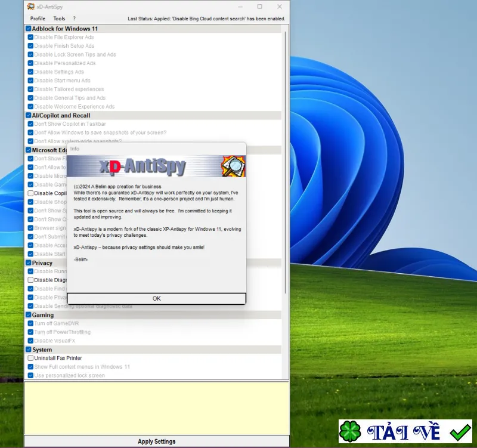Viewport: 477px width, 448px height.
Task: Uncheck Disable VisualFX option
Action: (30, 341)
